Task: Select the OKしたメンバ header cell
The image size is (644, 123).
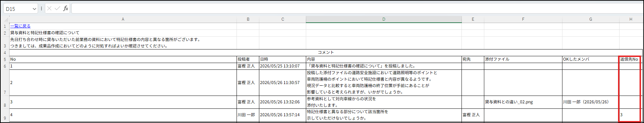Action: (591, 59)
